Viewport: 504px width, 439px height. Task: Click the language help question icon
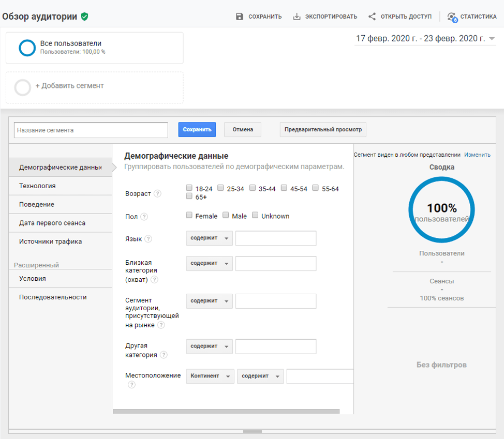tap(148, 239)
